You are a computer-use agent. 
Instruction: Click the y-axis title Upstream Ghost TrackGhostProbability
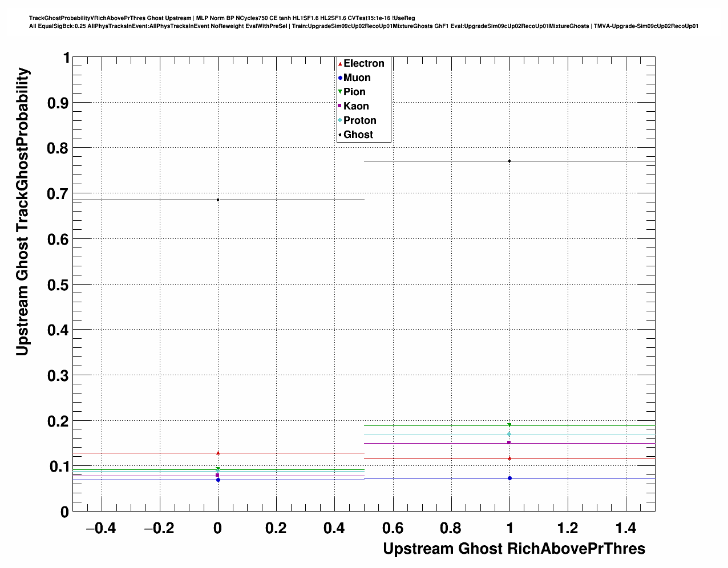click(x=22, y=211)
